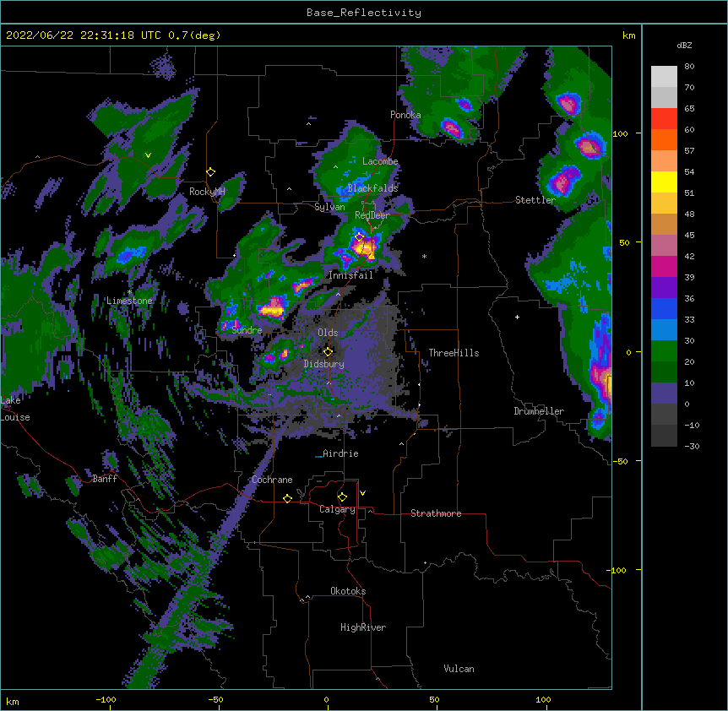Click the Olds city label
This screenshot has height=711, width=728.
tap(328, 333)
